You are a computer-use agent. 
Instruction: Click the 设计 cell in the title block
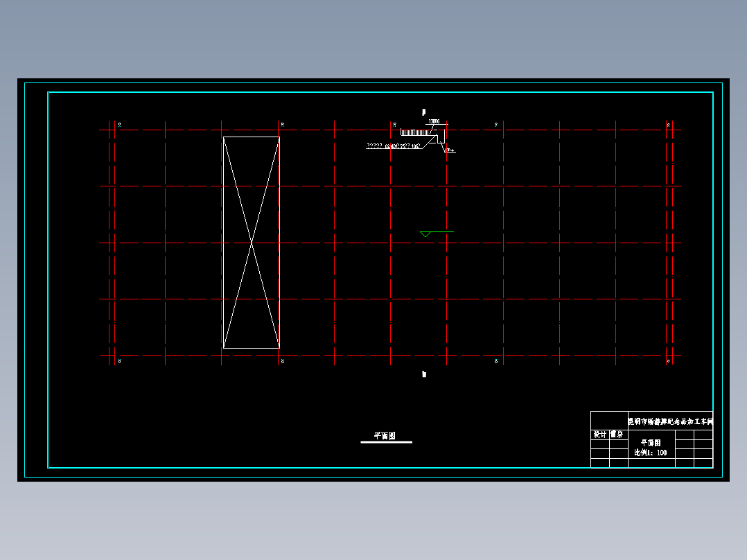coord(600,435)
